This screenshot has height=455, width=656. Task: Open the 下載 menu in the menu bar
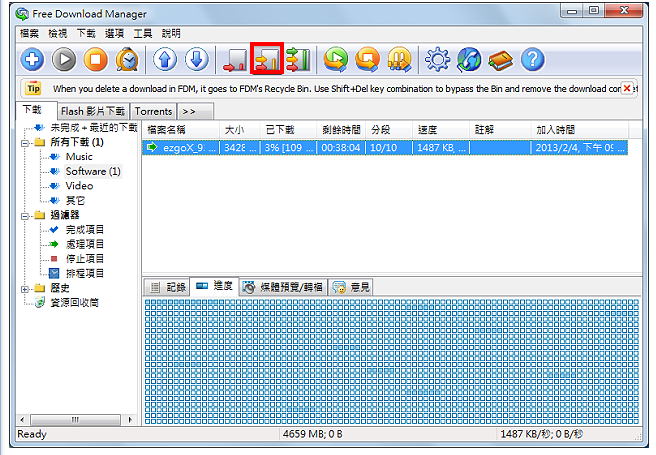86,33
